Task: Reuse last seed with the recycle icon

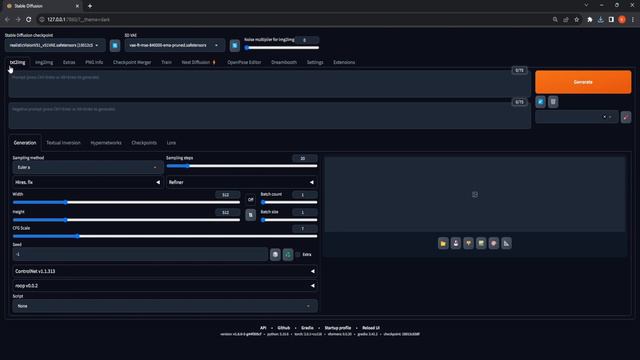Action: (x=288, y=254)
